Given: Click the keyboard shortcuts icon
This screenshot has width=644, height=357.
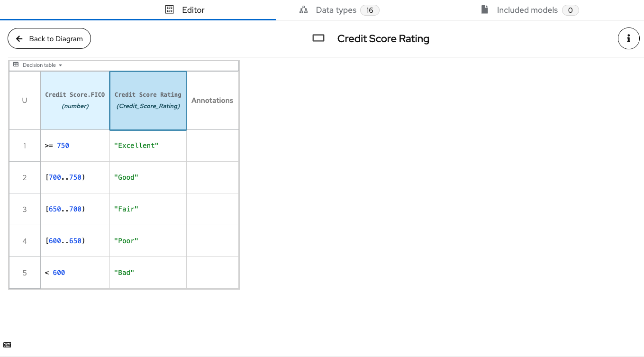Looking at the screenshot, I should pyautogui.click(x=7, y=345).
